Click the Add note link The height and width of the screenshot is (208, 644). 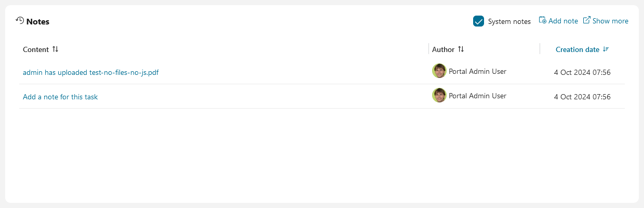pos(563,21)
